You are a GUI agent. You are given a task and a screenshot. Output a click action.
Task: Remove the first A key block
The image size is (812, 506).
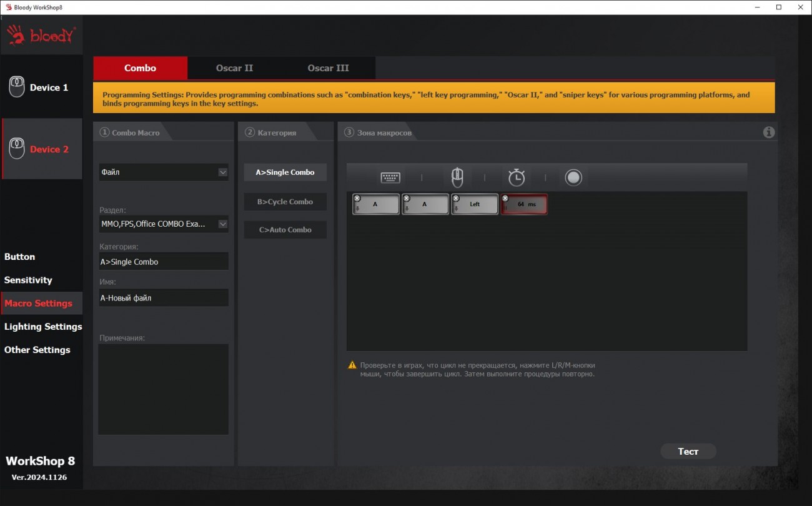pyautogui.click(x=357, y=198)
